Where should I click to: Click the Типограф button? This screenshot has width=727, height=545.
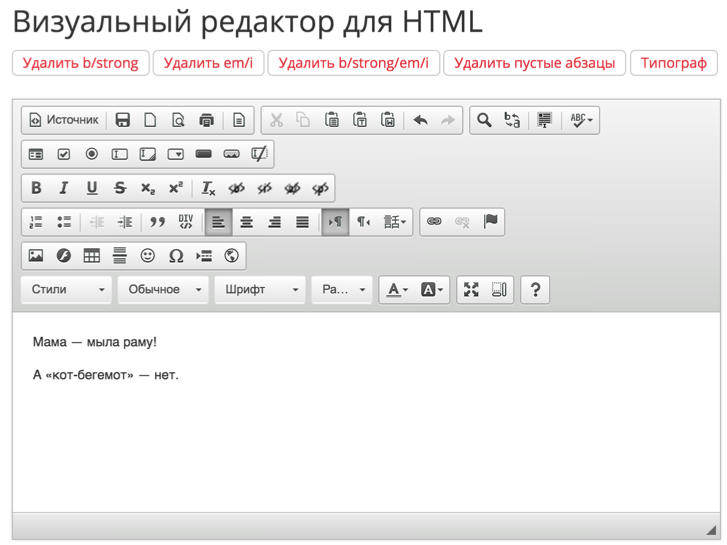pos(674,63)
